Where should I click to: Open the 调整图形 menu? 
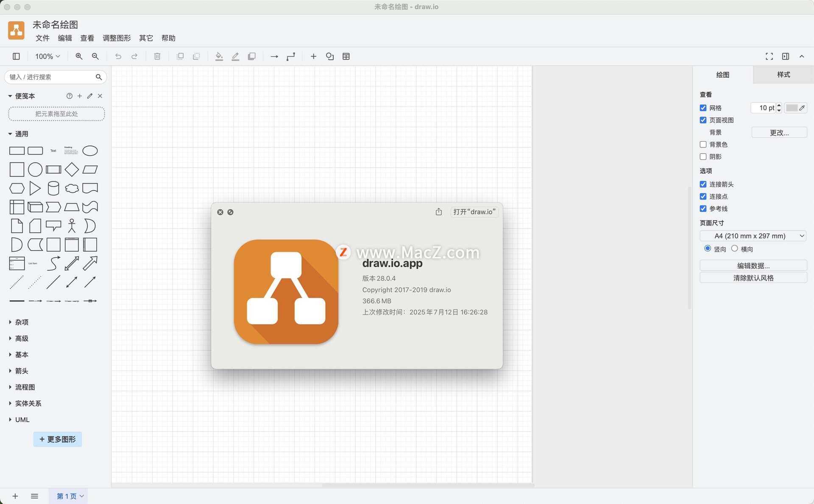117,38
